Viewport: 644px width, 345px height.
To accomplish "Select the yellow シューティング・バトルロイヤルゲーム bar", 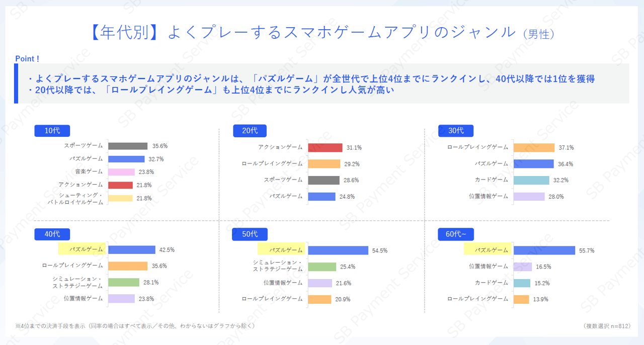I will (120, 198).
